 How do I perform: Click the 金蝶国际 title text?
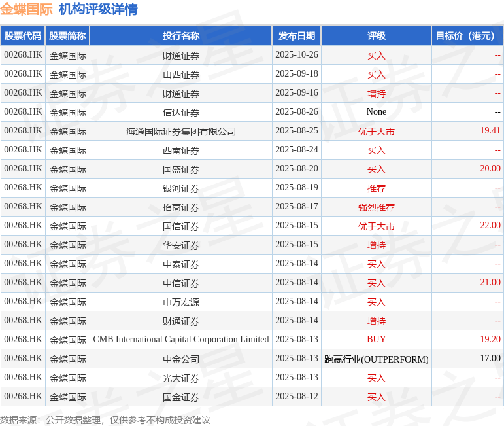26,9
